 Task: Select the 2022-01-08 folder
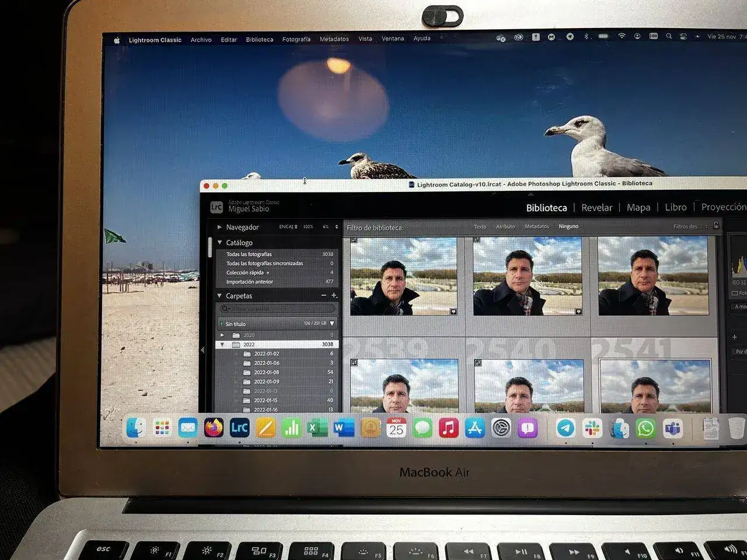266,372
